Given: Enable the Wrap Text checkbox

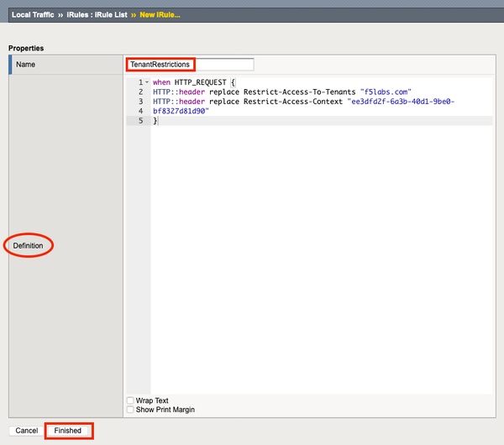Looking at the screenshot, I should (129, 400).
